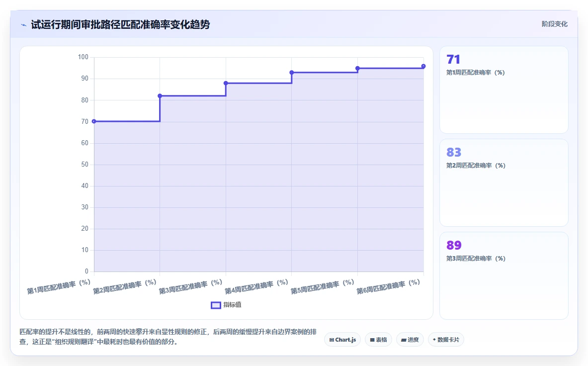This screenshot has width=588, height=366.
Task: Click the x-axis label 第2周匹配准确率（%）
Action: click(125, 286)
